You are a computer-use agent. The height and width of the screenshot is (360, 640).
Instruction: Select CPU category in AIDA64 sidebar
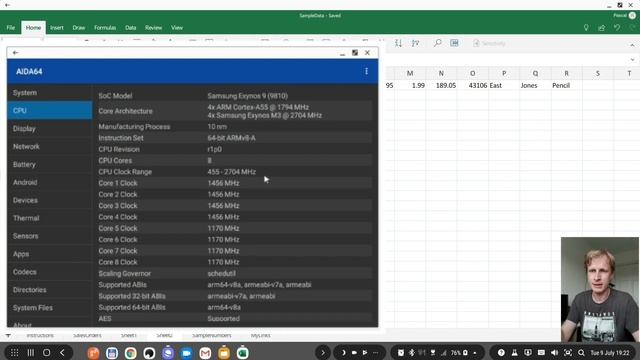coord(49,111)
